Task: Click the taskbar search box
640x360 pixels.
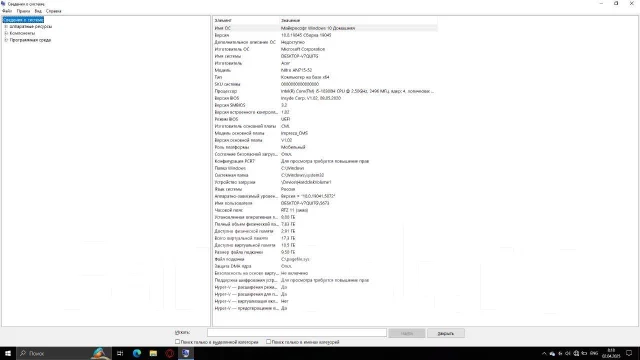Action: pyautogui.click(x=63, y=353)
